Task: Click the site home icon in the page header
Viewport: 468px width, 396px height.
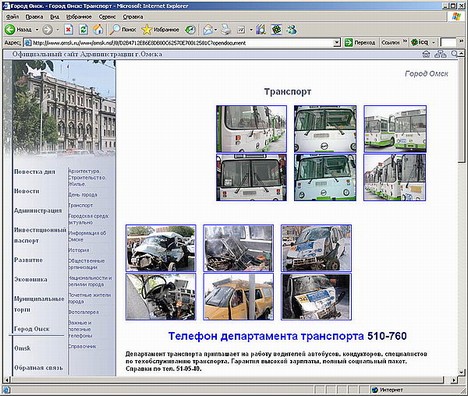Action: (x=426, y=54)
